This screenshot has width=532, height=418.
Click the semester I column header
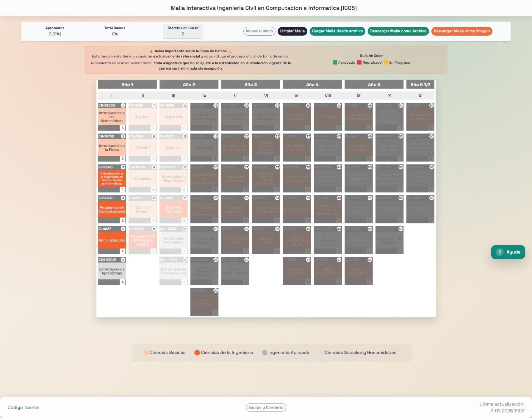[x=112, y=96]
